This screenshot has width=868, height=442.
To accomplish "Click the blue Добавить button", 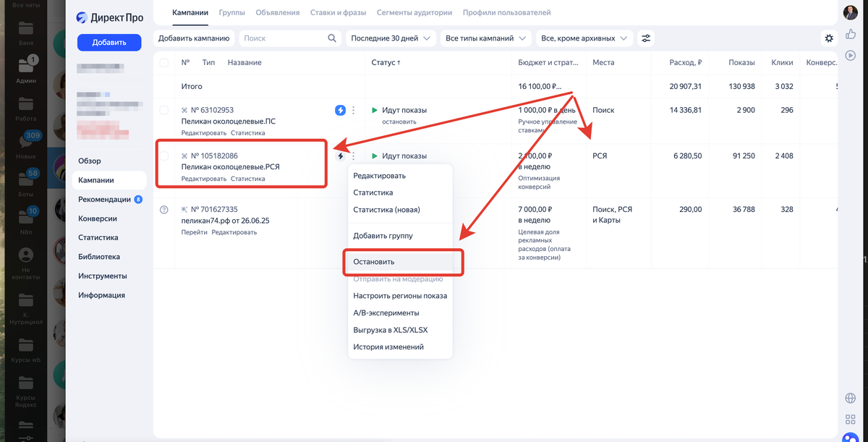I will [109, 43].
